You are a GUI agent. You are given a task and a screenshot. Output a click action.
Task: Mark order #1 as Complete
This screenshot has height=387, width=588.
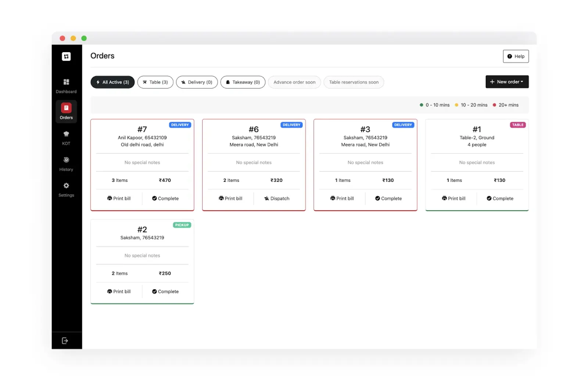click(x=500, y=198)
